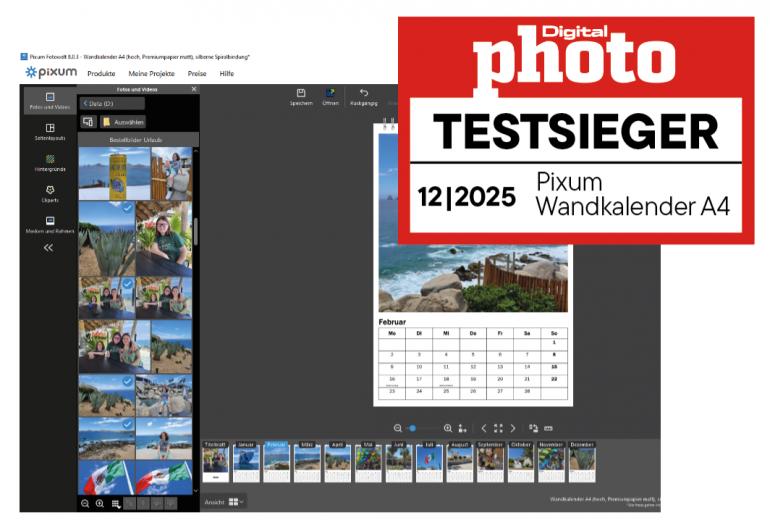Click the photo panel scrollbar handle
This screenshot has width=770, height=528.
196,231
